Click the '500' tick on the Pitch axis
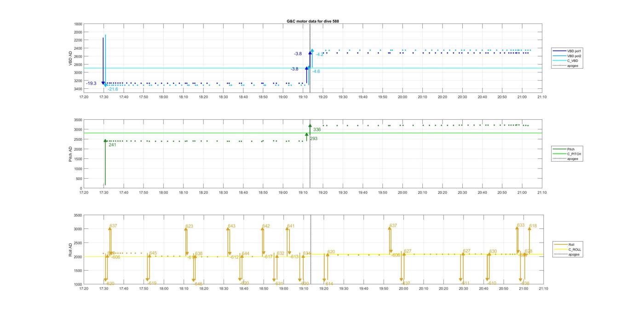This screenshot has width=644, height=319. 79,179
